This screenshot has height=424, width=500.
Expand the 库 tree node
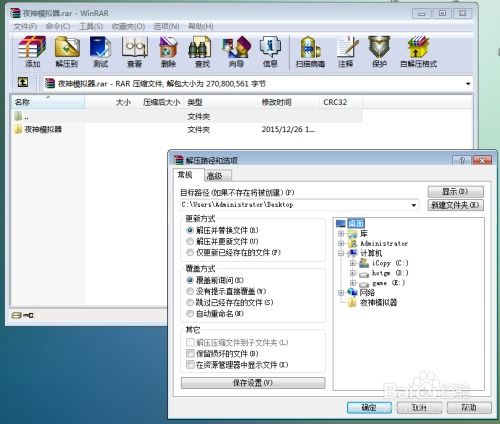(x=341, y=233)
